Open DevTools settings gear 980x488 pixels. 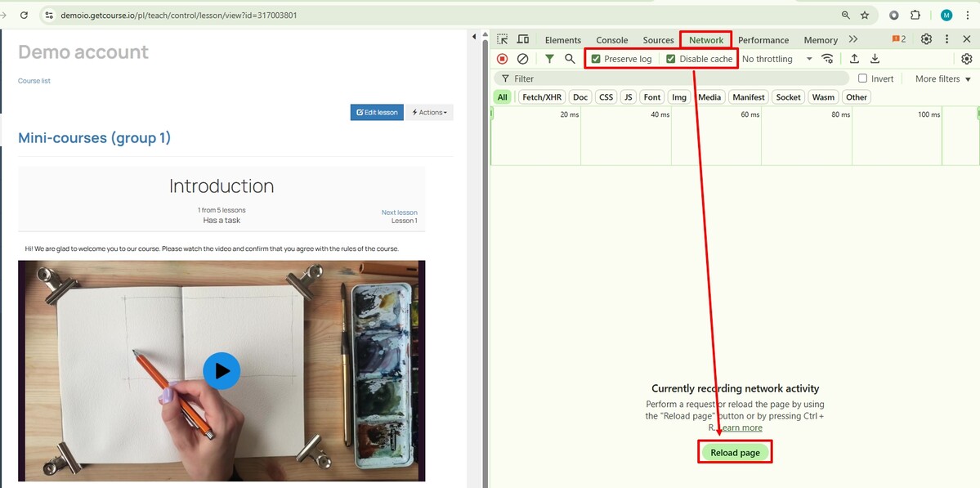[926, 39]
